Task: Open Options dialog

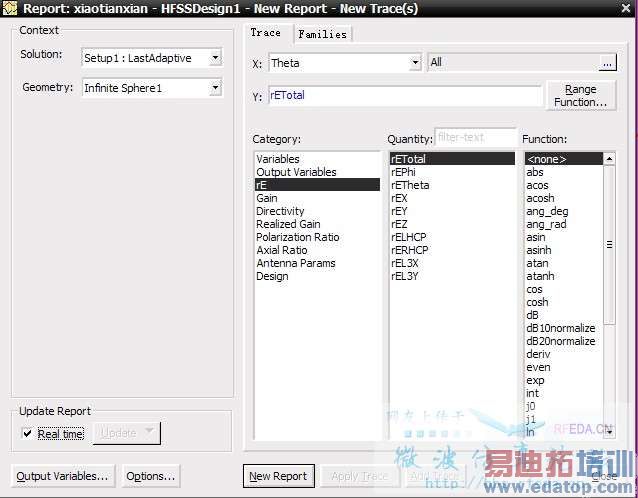Action: point(151,476)
